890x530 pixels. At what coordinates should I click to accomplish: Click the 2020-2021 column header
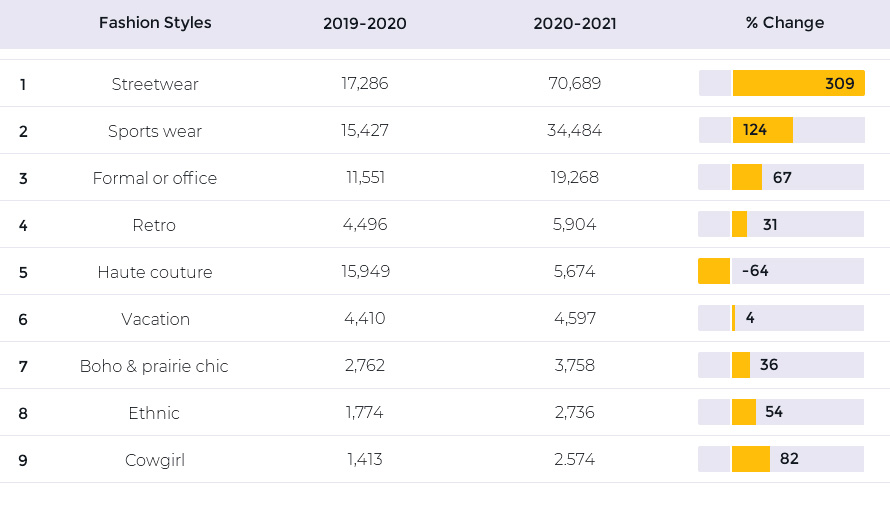pyautogui.click(x=575, y=23)
